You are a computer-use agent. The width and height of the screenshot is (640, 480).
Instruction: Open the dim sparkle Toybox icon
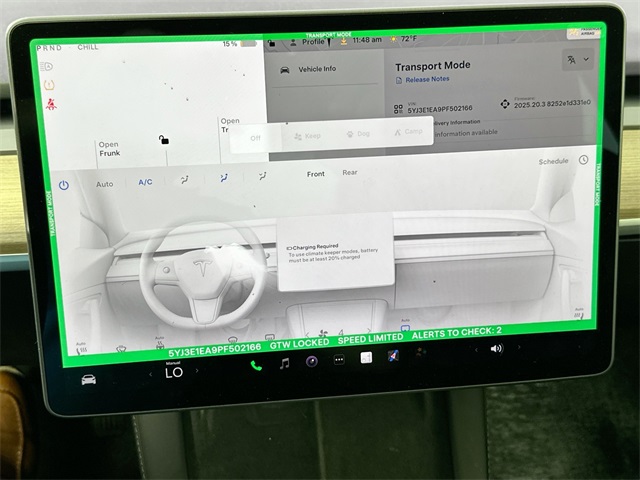(x=420, y=353)
